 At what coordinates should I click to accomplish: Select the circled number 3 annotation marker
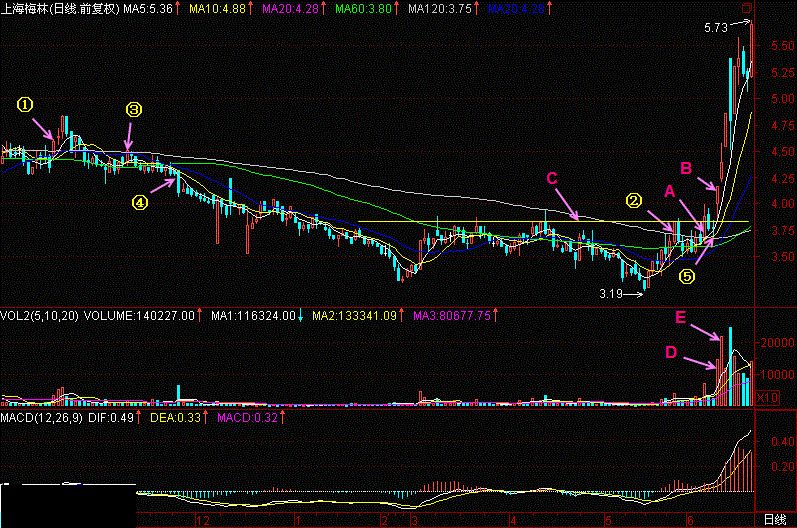(x=134, y=110)
